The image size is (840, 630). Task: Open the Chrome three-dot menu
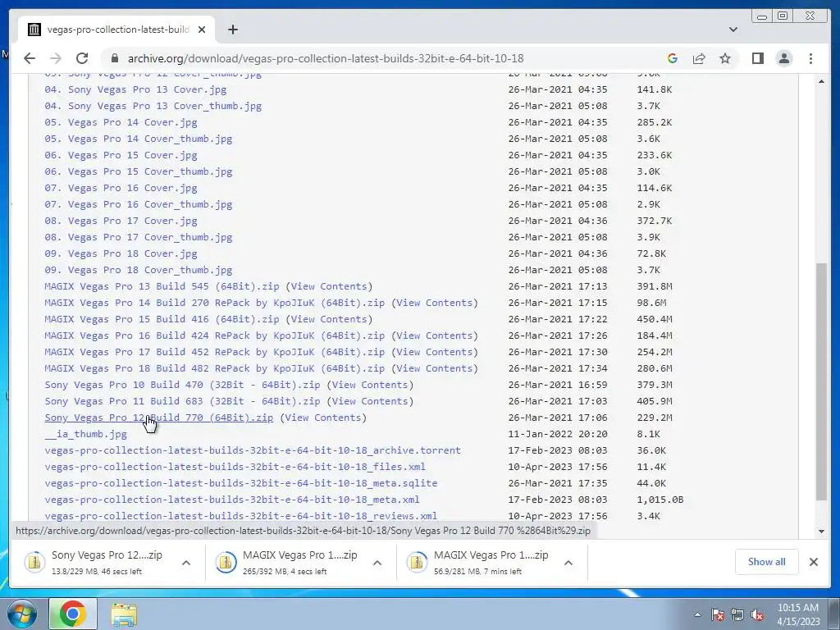coord(811,58)
